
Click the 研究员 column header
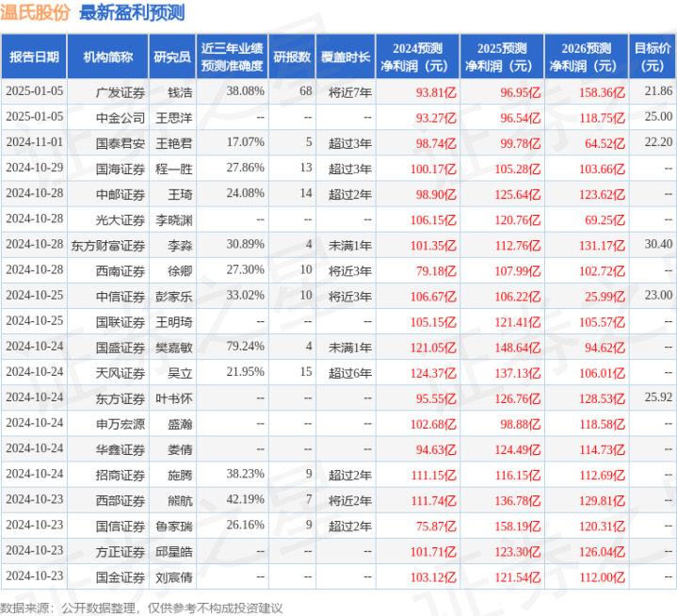point(172,57)
